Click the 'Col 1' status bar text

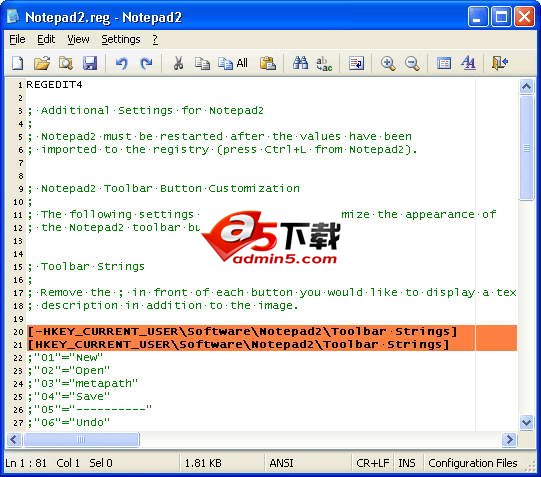pyautogui.click(x=68, y=463)
